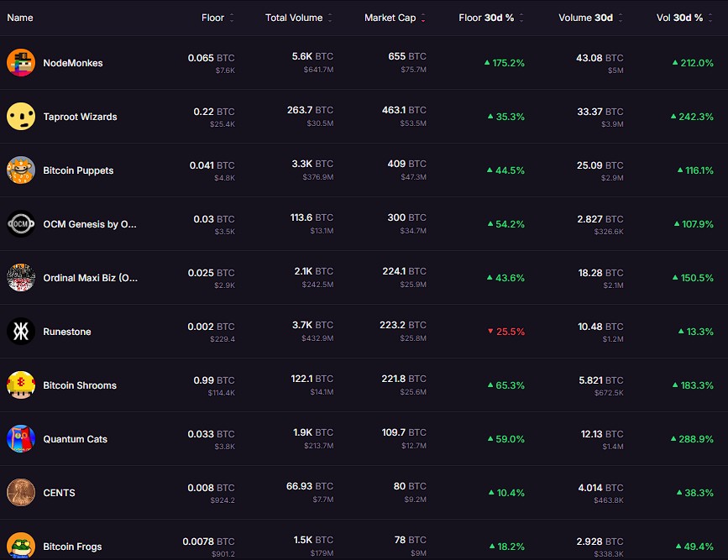Open the Runestone collection link

coord(67,332)
